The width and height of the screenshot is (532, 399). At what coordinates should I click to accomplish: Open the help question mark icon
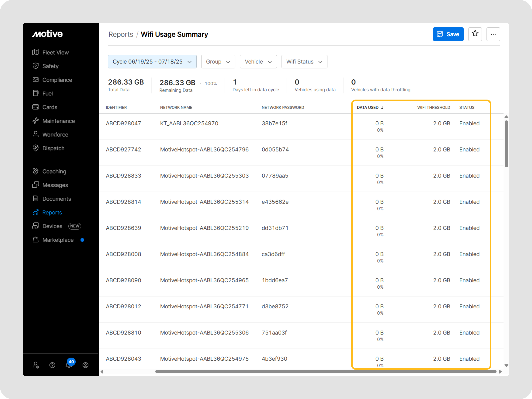[x=52, y=365]
